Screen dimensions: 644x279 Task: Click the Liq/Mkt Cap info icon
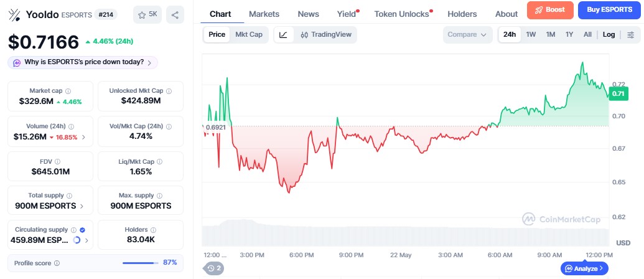point(159,161)
